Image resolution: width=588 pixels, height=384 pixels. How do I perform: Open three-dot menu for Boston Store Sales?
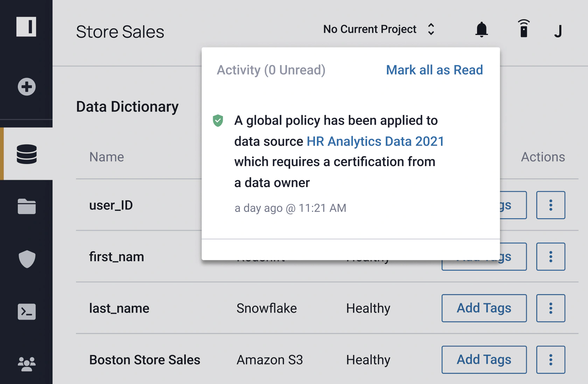click(551, 360)
